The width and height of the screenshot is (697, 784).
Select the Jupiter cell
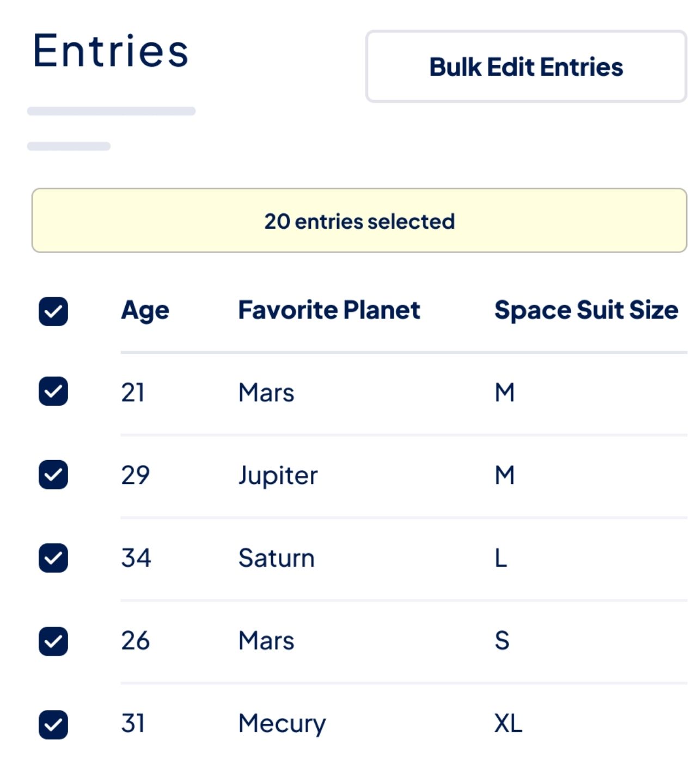(278, 475)
